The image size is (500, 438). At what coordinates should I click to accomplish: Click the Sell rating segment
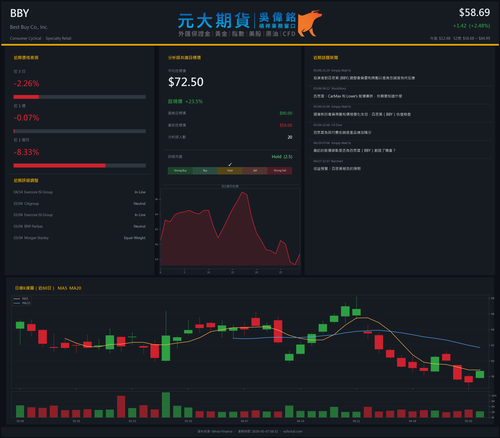255,171
